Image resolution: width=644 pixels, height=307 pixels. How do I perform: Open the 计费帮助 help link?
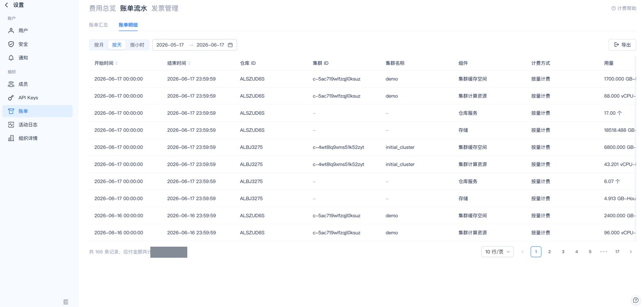pos(624,8)
